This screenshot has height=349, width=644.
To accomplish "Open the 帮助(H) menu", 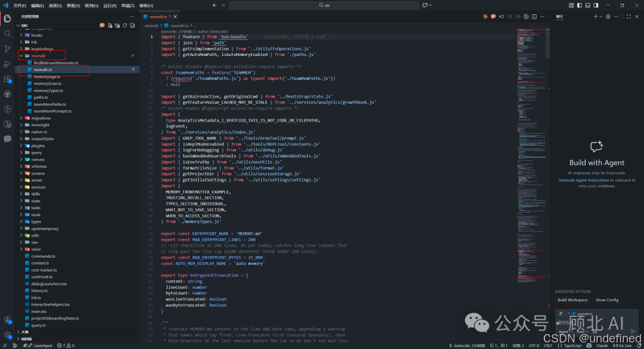I will (146, 6).
